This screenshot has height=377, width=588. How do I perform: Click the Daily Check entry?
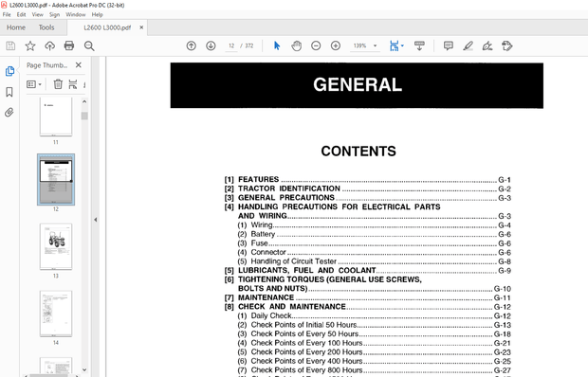[374, 315]
